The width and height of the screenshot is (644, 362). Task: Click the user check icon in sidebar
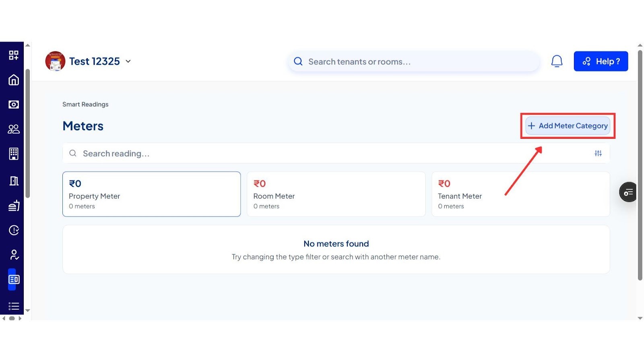[14, 255]
